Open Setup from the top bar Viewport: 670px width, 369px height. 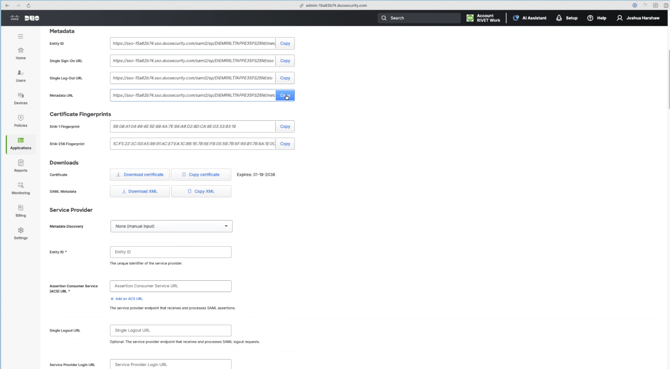point(567,18)
